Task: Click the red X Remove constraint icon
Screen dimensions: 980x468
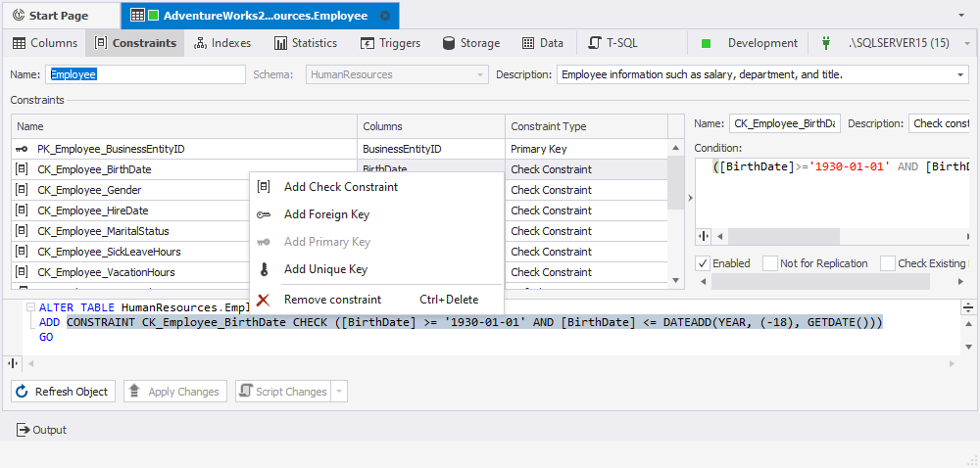Action: click(x=264, y=300)
